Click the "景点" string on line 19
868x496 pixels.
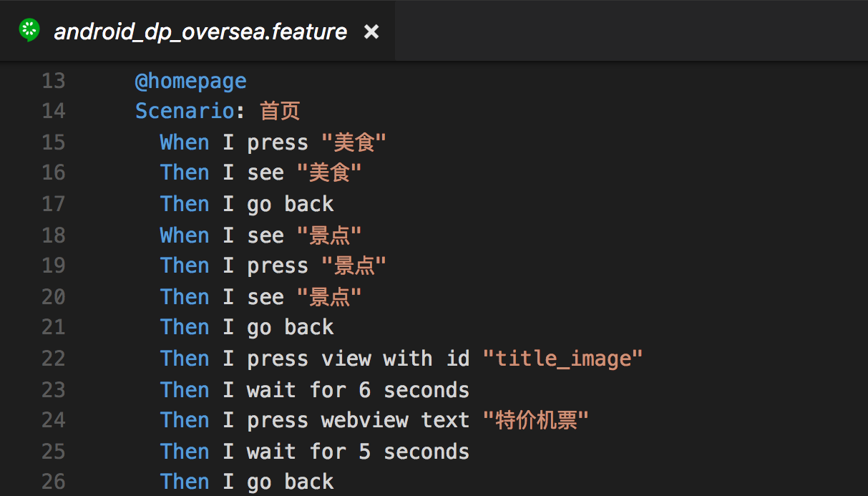point(353,266)
